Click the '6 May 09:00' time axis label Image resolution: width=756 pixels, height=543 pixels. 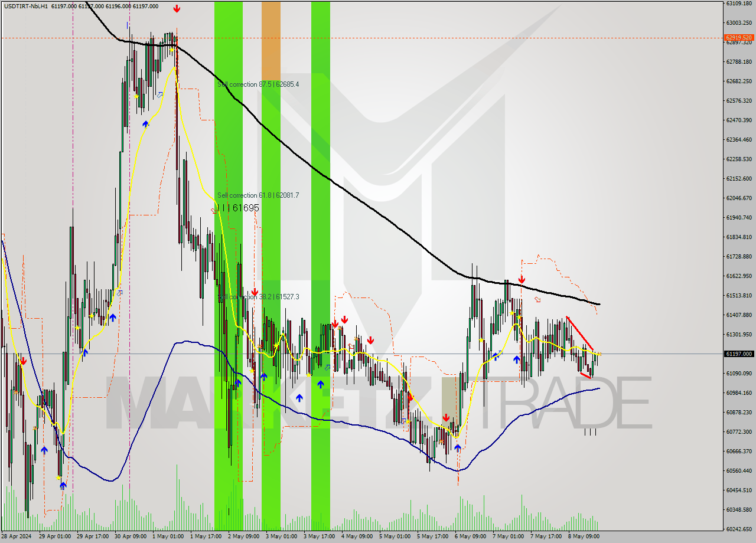[470, 537]
